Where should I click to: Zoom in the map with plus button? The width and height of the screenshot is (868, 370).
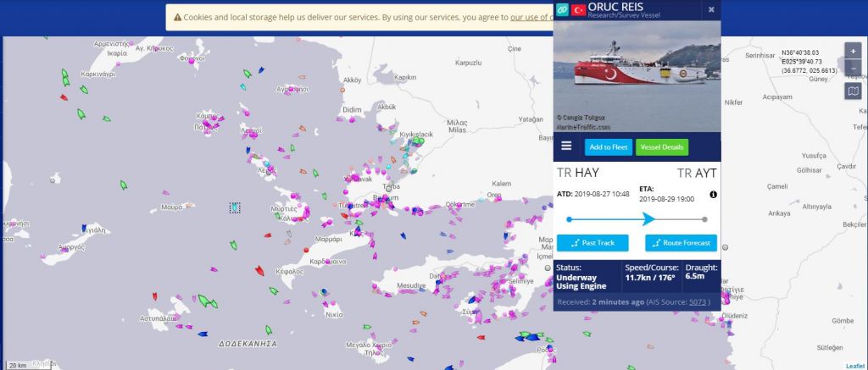click(x=853, y=51)
